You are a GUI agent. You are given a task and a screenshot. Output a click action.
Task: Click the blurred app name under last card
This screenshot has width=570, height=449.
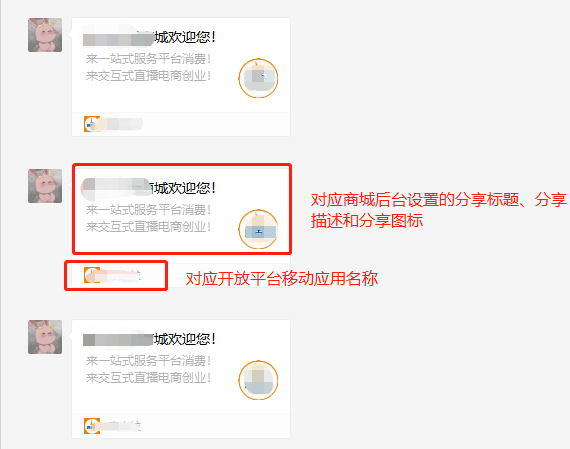(x=121, y=426)
